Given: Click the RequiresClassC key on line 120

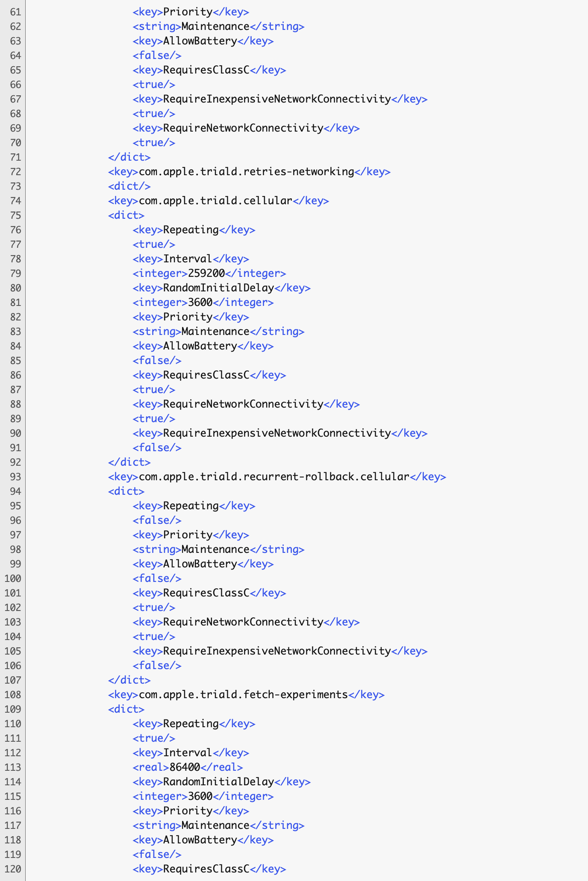Looking at the screenshot, I should 206,869.
